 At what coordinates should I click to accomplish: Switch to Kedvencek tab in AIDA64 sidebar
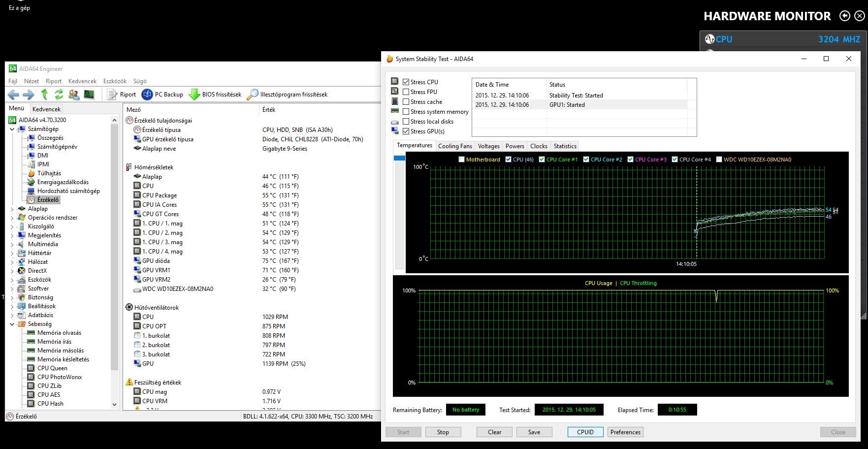pos(46,109)
